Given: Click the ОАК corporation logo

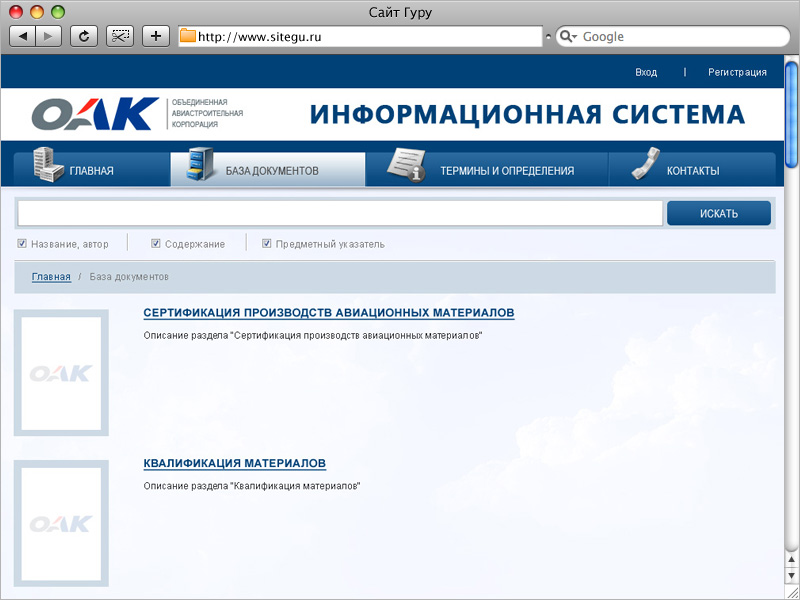Looking at the screenshot, I should [95, 114].
